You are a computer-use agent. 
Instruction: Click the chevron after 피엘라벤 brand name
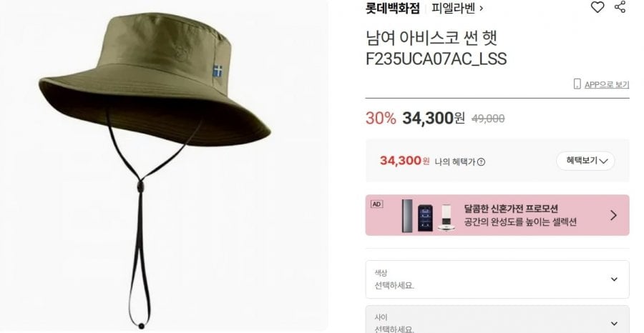point(482,8)
